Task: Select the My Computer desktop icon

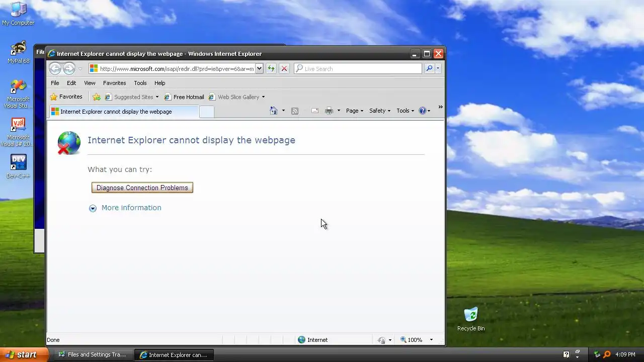Action: pos(18,13)
